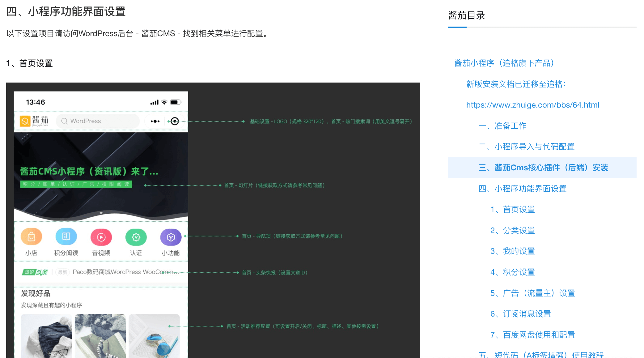Click the 小功能 cube icon
The image size is (644, 358).
[x=171, y=237]
